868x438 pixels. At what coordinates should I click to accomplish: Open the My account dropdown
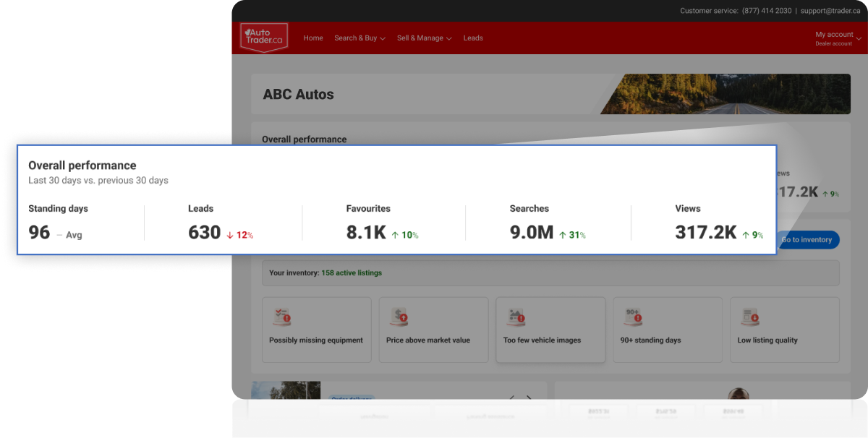coord(838,38)
